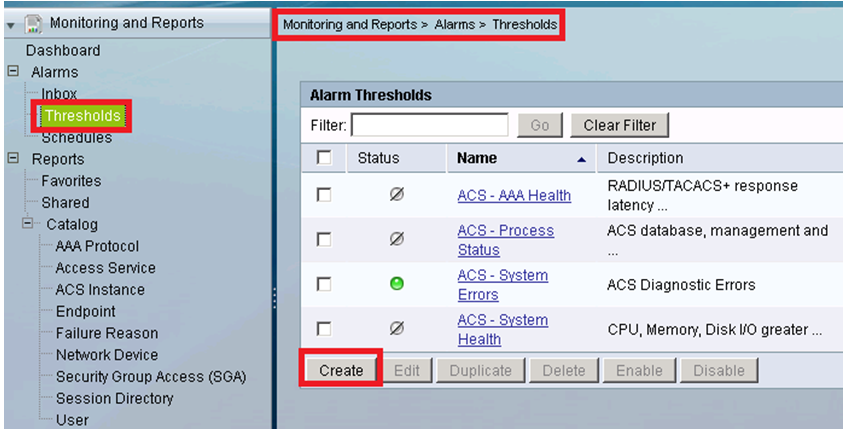Sort by the Status column header

click(378, 158)
